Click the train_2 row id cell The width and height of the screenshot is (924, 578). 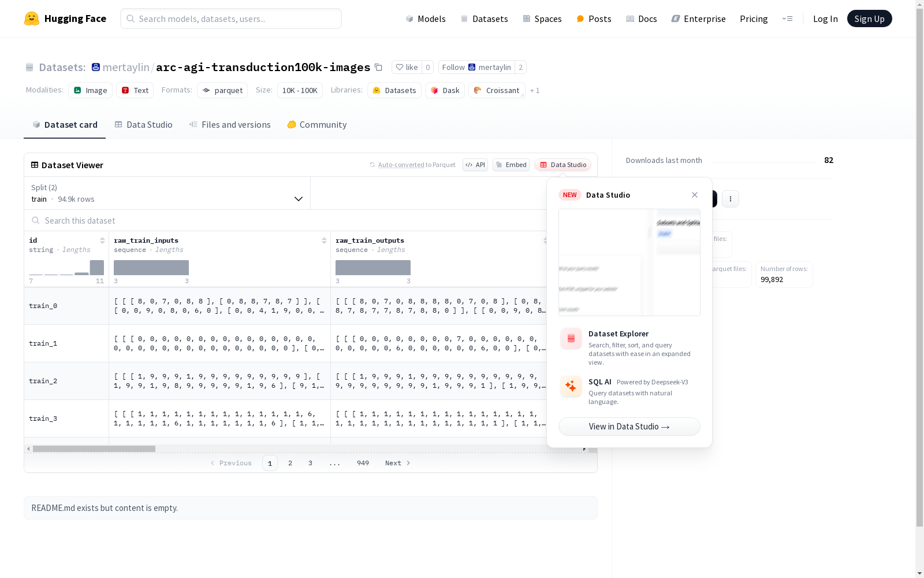[x=66, y=381]
